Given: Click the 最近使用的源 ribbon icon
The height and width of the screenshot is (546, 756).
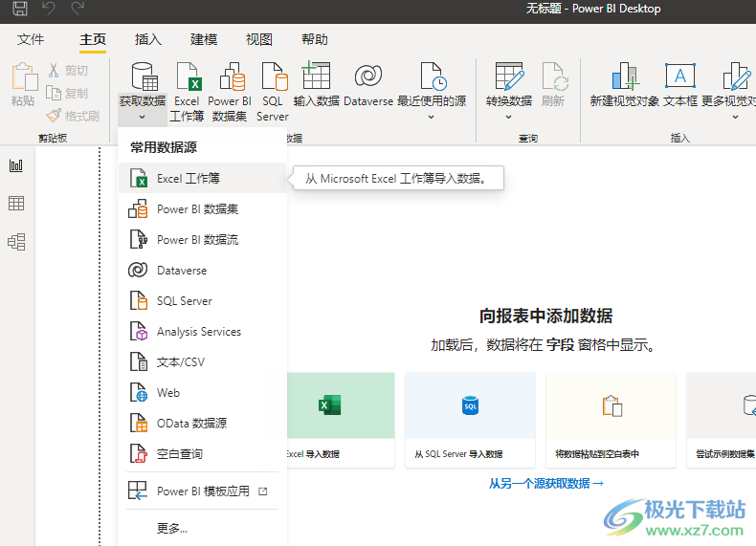Looking at the screenshot, I should pyautogui.click(x=433, y=76).
